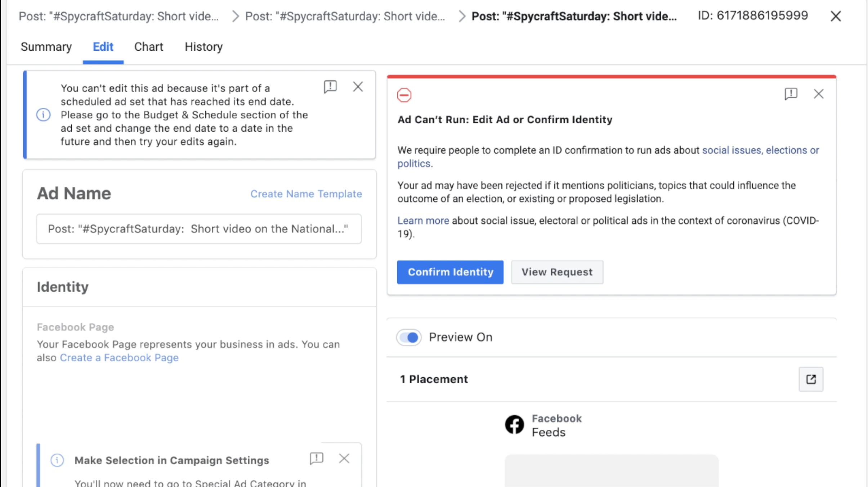Image resolution: width=868 pixels, height=487 pixels.
Task: Open Learn more about COVID-19 ads link
Action: coord(423,220)
